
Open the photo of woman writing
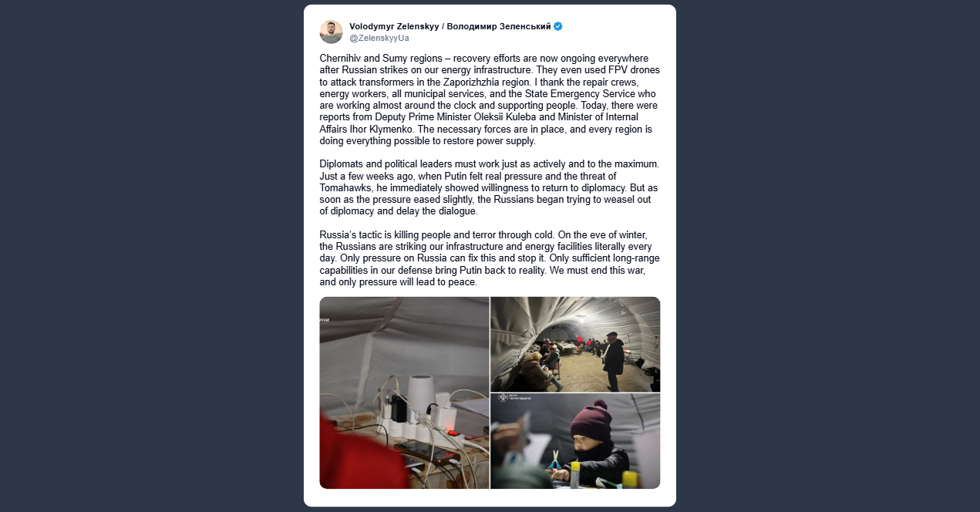pyautogui.click(x=575, y=441)
